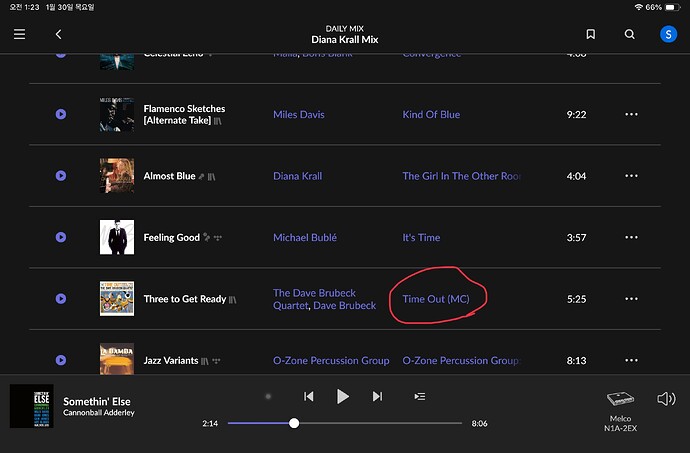Select the Jazz Variants track title
The width and height of the screenshot is (690, 453).
click(171, 361)
